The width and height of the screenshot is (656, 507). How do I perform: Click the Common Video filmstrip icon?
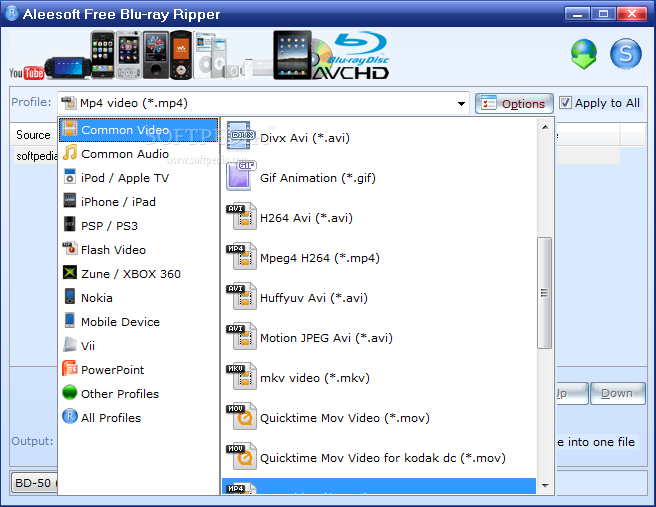pos(70,129)
